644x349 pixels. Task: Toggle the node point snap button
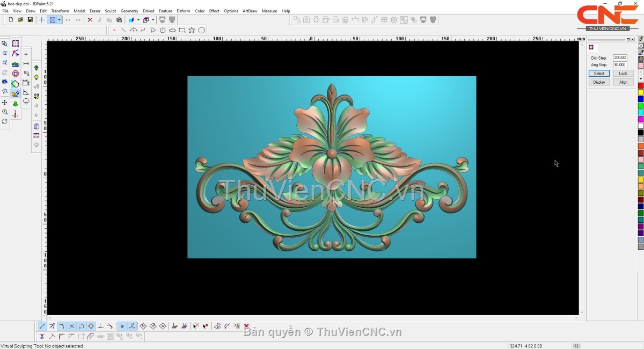[x=122, y=326]
